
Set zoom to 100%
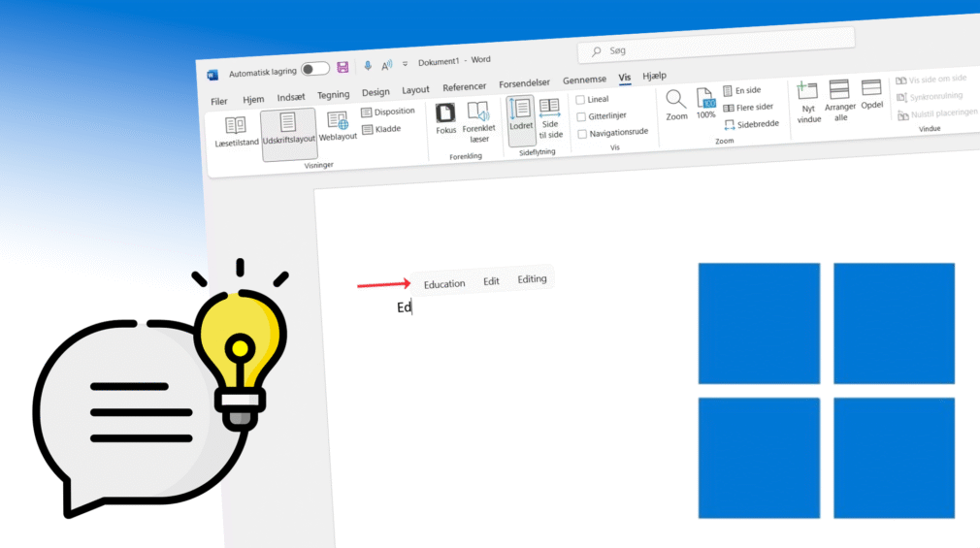pos(705,98)
